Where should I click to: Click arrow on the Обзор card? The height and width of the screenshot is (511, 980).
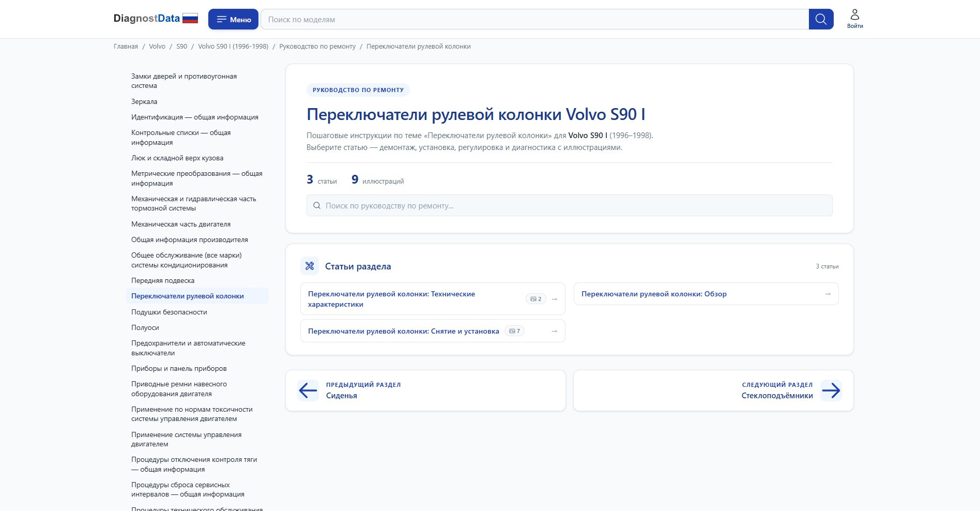coord(828,294)
